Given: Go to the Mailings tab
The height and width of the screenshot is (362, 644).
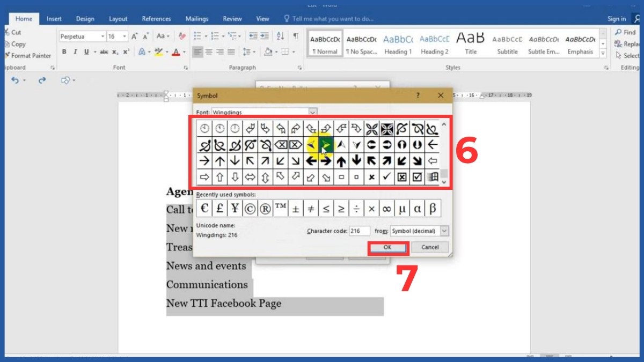Looking at the screenshot, I should [x=197, y=19].
